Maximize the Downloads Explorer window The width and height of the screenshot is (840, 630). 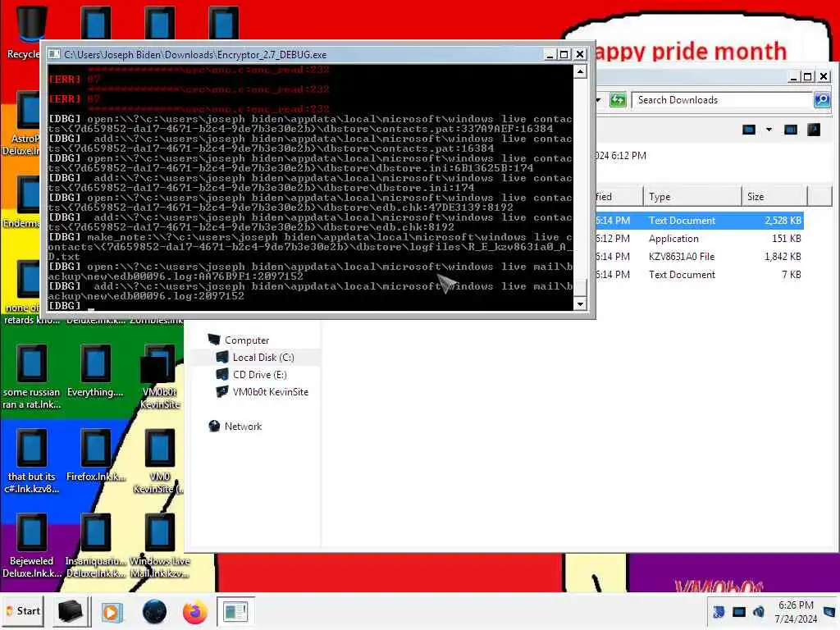coord(808,76)
